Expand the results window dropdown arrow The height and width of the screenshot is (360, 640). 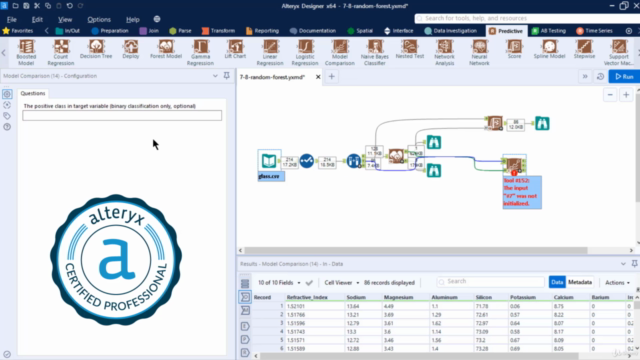click(623, 264)
